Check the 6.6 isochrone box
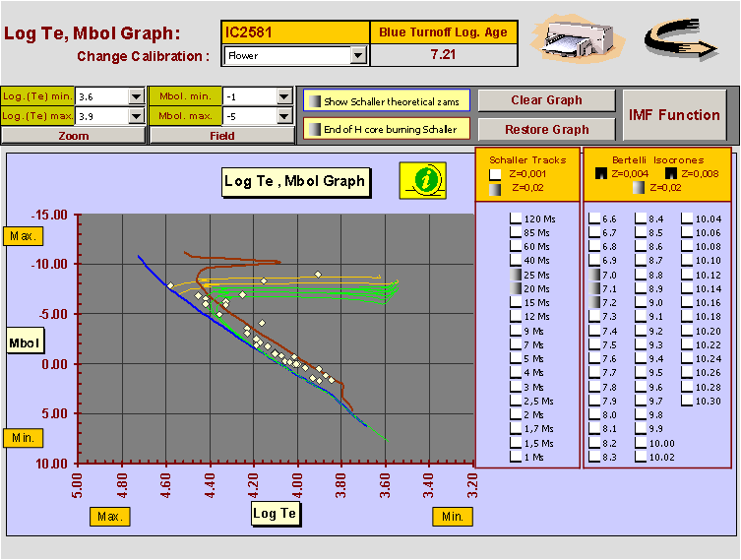Viewport: 741px width, 560px height. pos(594,218)
